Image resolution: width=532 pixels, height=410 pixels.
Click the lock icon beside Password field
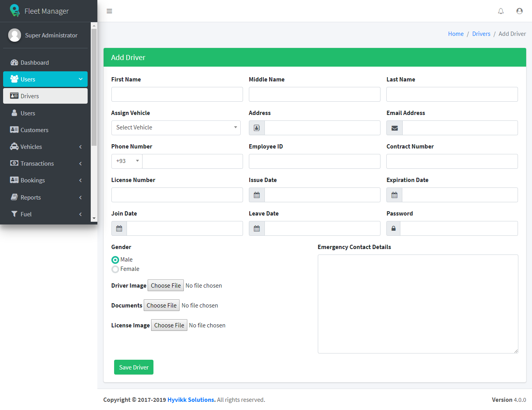393,228
